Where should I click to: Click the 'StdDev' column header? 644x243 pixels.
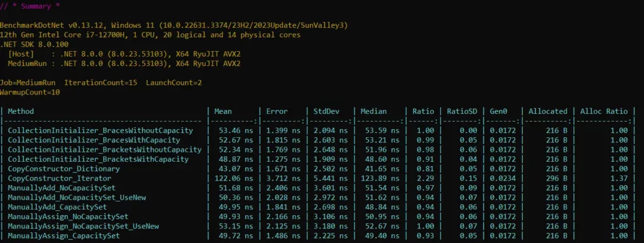click(326, 111)
